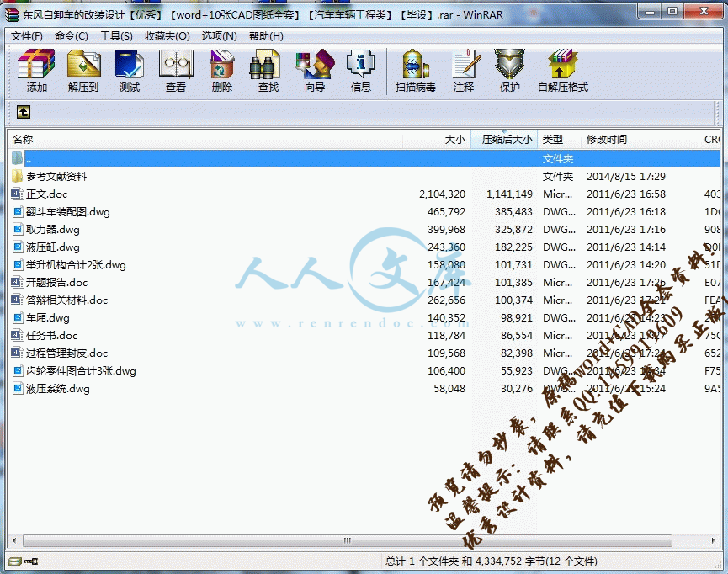The height and width of the screenshot is (574, 728).
Task: Click the horizontal scrollbar thumb
Action: (348, 540)
